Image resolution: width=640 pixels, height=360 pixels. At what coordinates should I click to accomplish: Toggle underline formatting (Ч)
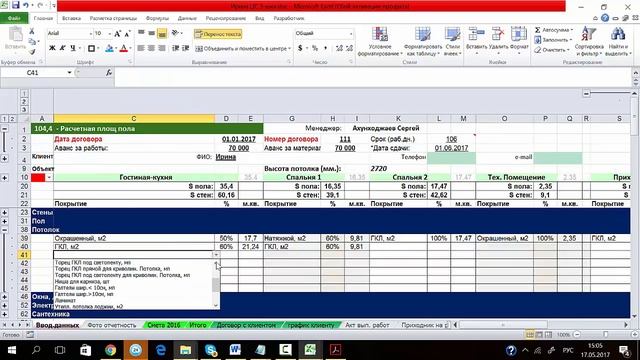coord(73,48)
